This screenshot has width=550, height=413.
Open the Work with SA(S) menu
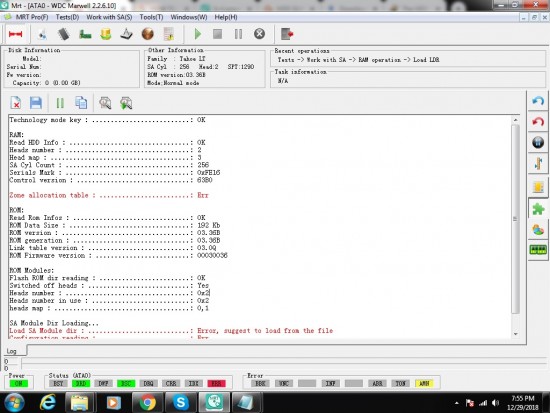point(109,17)
